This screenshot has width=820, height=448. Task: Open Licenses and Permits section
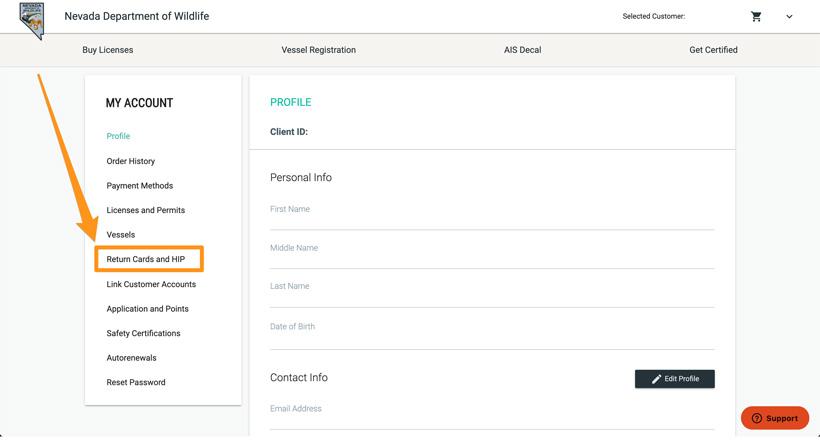[x=146, y=210]
